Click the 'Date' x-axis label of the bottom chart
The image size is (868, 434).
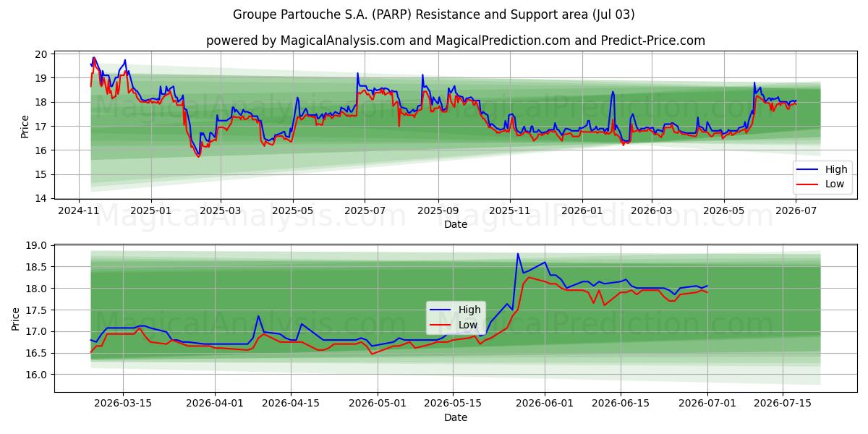456,418
